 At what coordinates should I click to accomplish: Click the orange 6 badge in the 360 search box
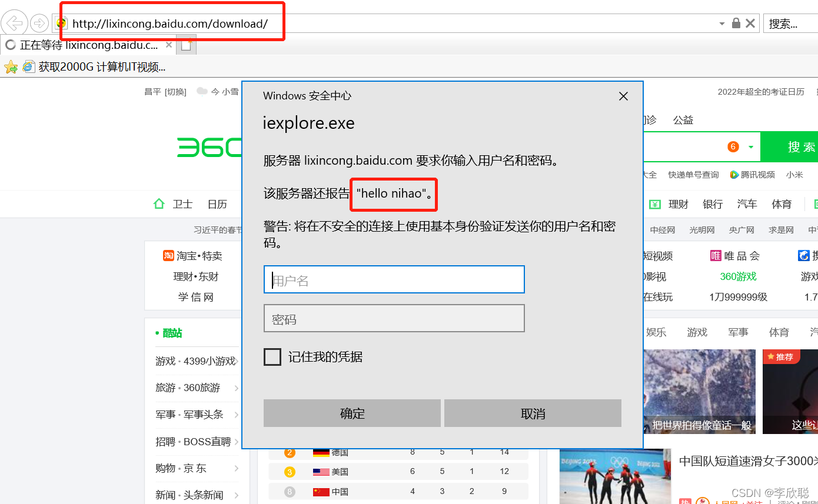[x=733, y=146]
